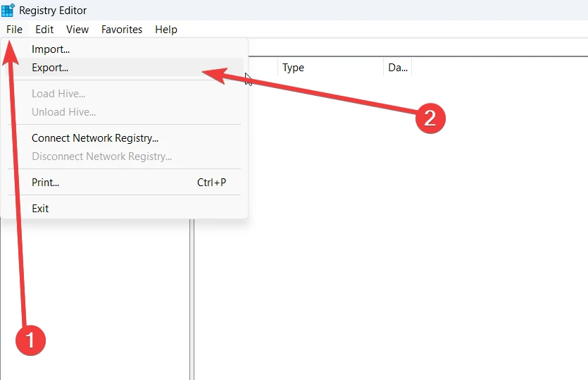Screen dimensions: 588x380
Task: Choose Import... from the File menu
Action: click(x=124, y=49)
